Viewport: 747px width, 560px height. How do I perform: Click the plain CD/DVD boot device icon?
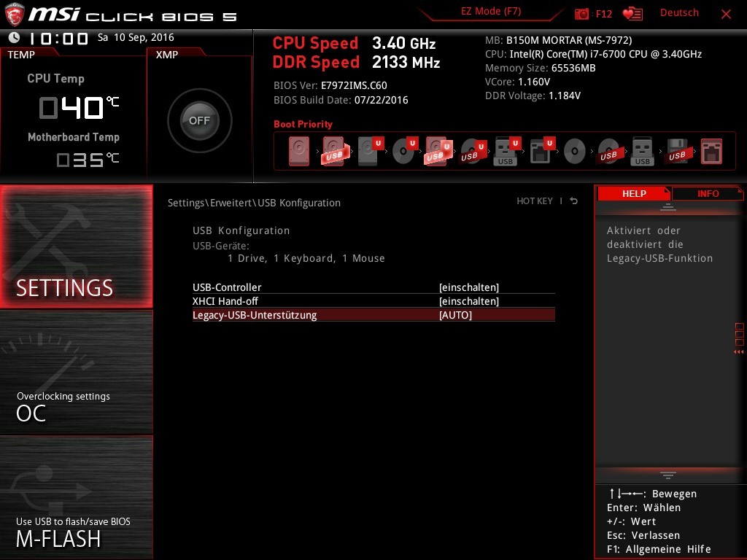pos(575,152)
